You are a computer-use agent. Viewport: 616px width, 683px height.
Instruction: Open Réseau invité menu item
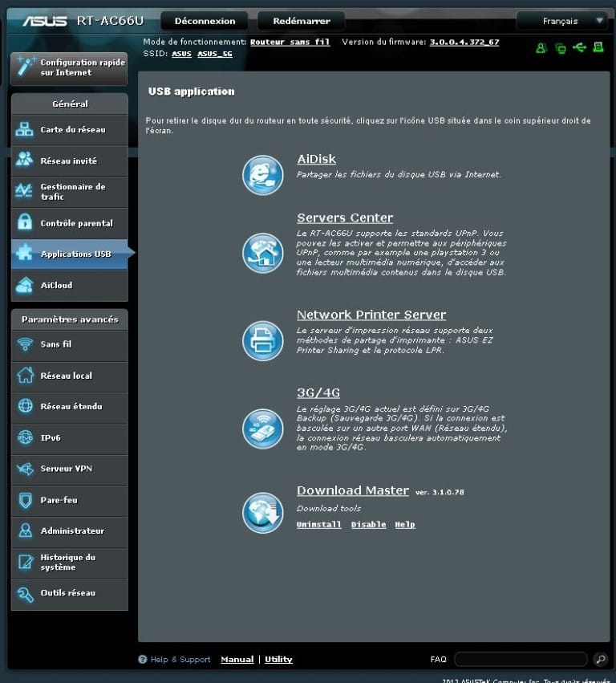70,161
